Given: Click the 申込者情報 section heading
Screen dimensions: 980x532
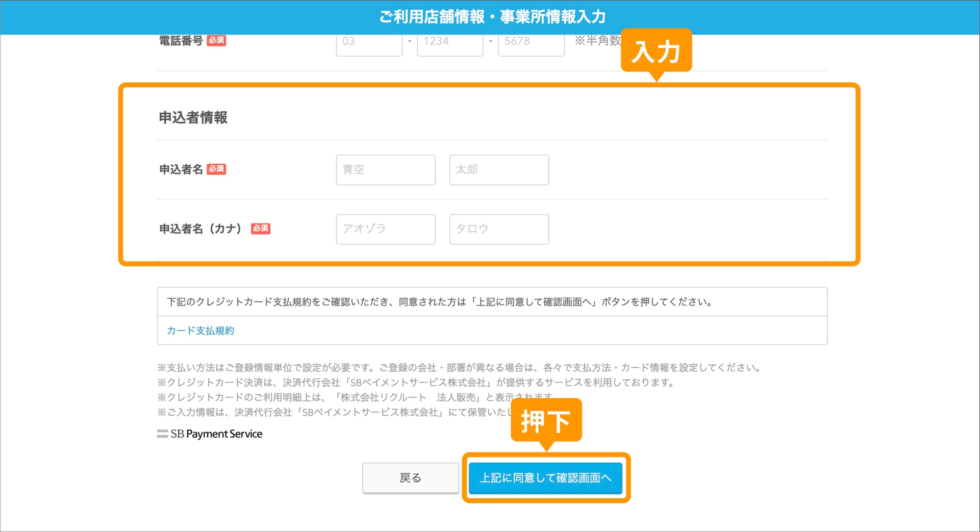Looking at the screenshot, I should [x=193, y=118].
